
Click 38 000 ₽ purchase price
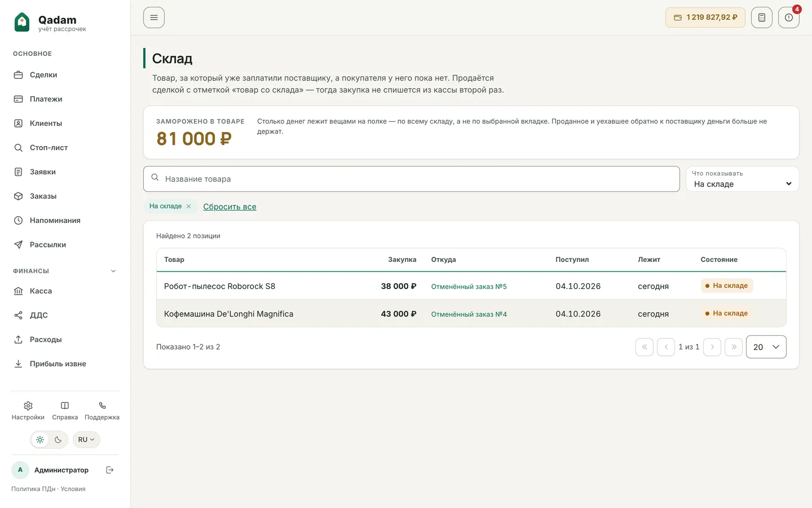tap(399, 286)
